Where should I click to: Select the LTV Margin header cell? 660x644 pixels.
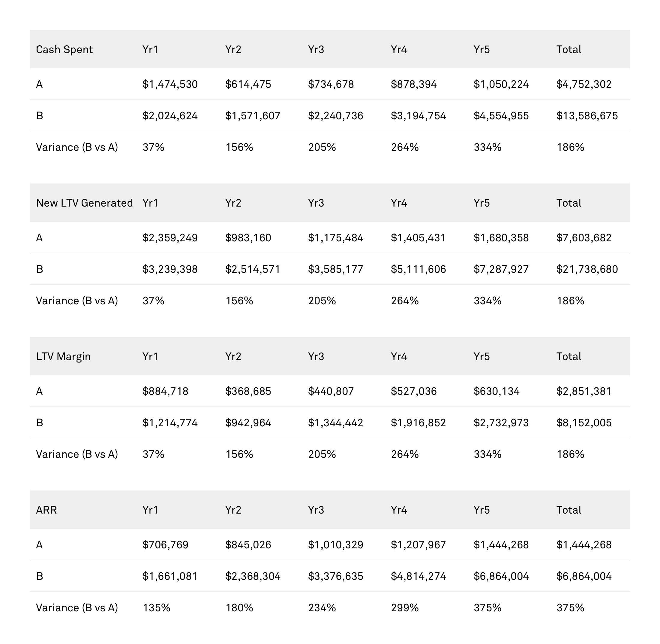(63, 356)
